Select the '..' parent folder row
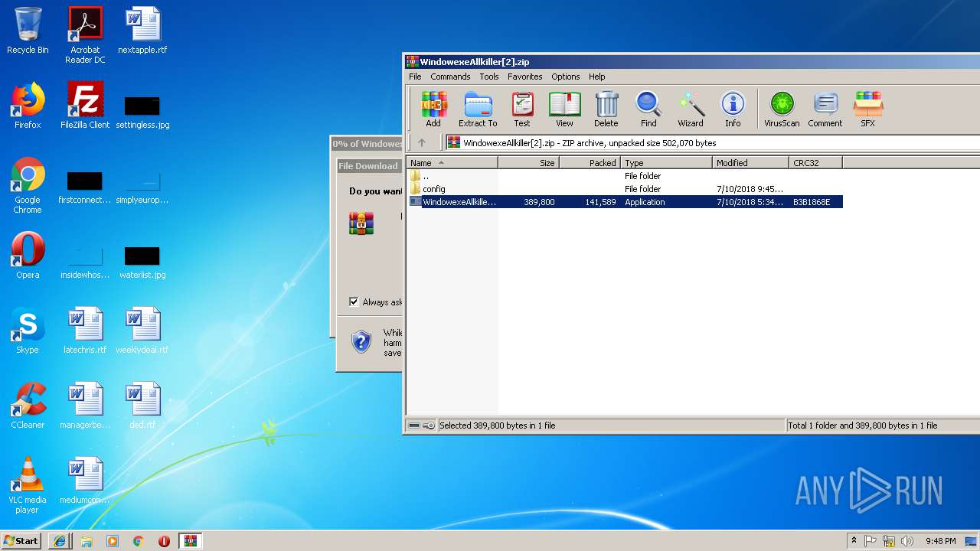The height and width of the screenshot is (551, 980). point(625,176)
